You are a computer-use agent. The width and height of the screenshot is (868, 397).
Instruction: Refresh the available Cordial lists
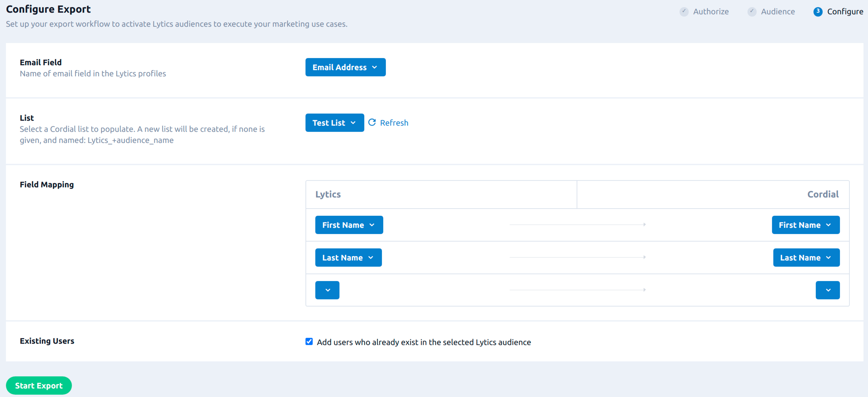(x=389, y=122)
